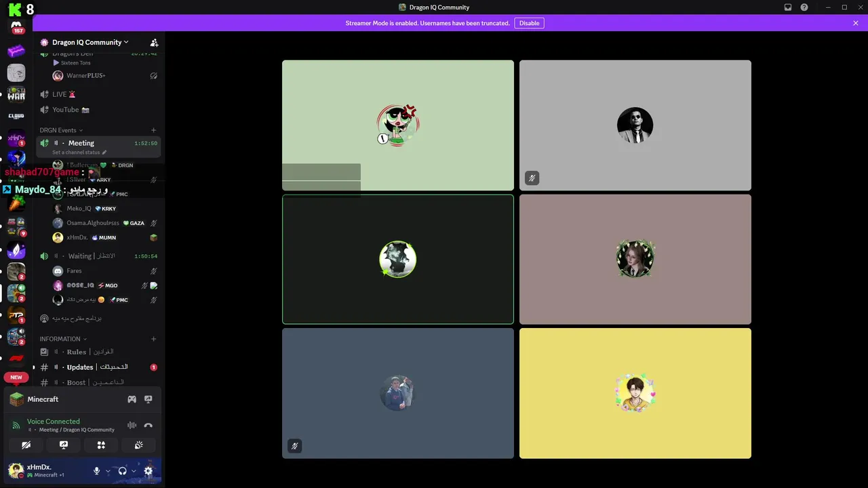This screenshot has height=488, width=868.
Task: Edit channel status pencil icon
Action: (104, 152)
